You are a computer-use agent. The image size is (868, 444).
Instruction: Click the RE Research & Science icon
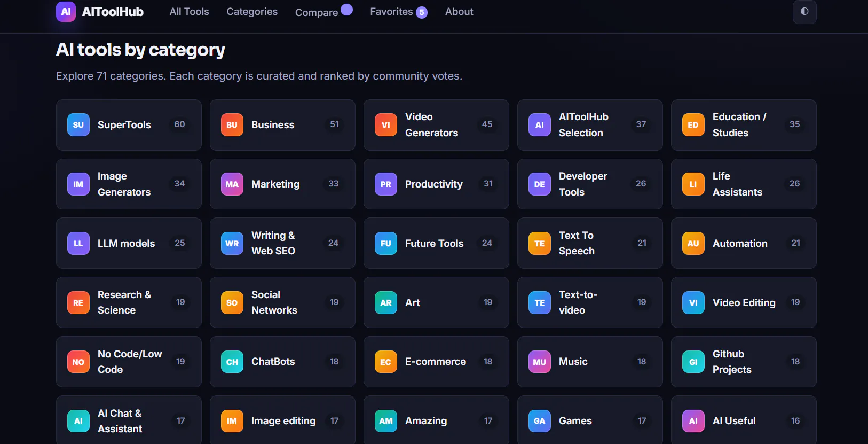click(x=78, y=303)
